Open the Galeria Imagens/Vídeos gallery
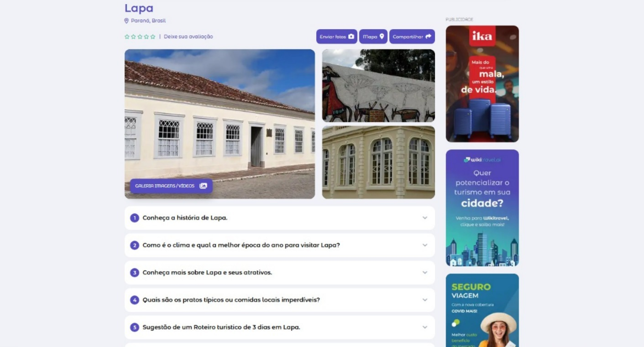The image size is (644, 347). [x=171, y=186]
